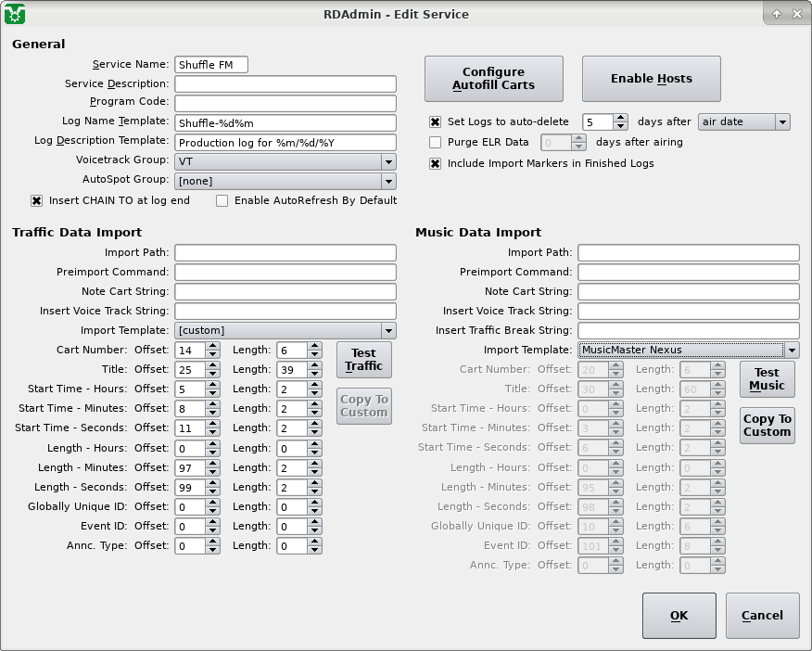The height and width of the screenshot is (651, 812).
Task: Disable Insert CHAIN TO at log end
Action: tap(37, 200)
